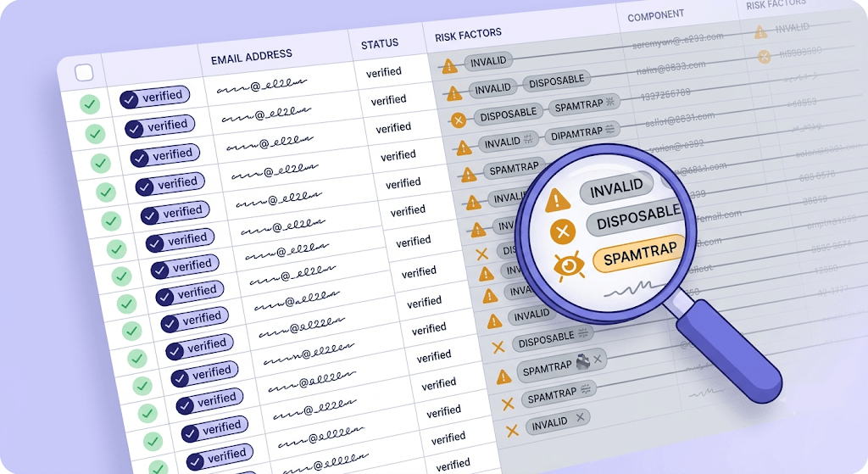Click the first row's plain verified status text
The image size is (868, 474).
click(384, 72)
